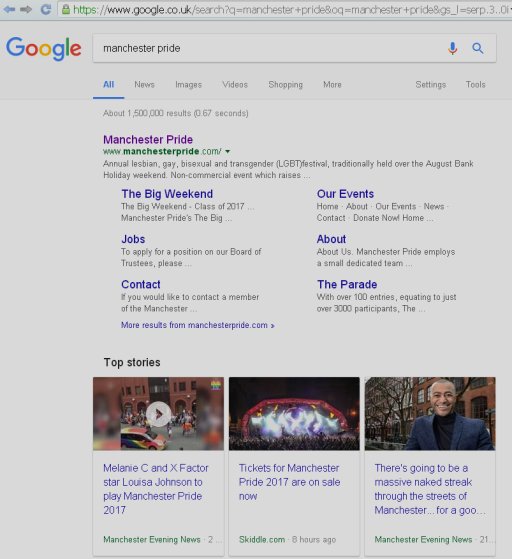Click the smiling man story thumbnail
This screenshot has height=559, width=512.
430,414
